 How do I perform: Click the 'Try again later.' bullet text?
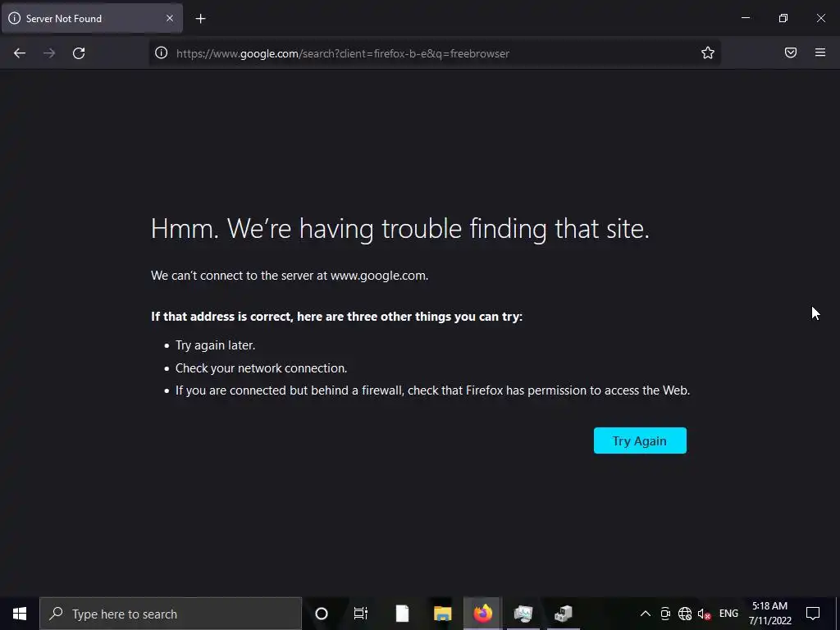(216, 345)
